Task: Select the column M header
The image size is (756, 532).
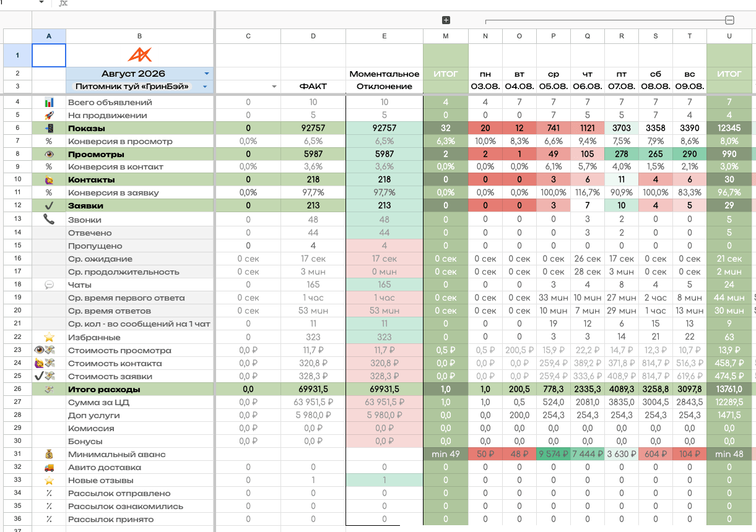Action: (x=446, y=36)
